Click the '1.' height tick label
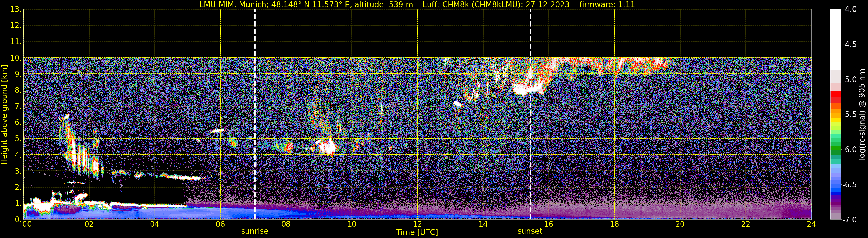 click(18, 204)
